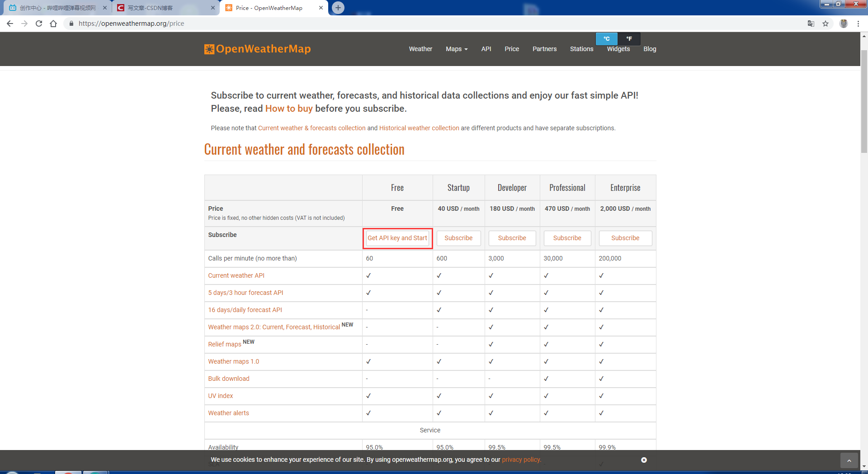This screenshot has width=868, height=474.
Task: Open the Price nav item
Action: (x=512, y=49)
